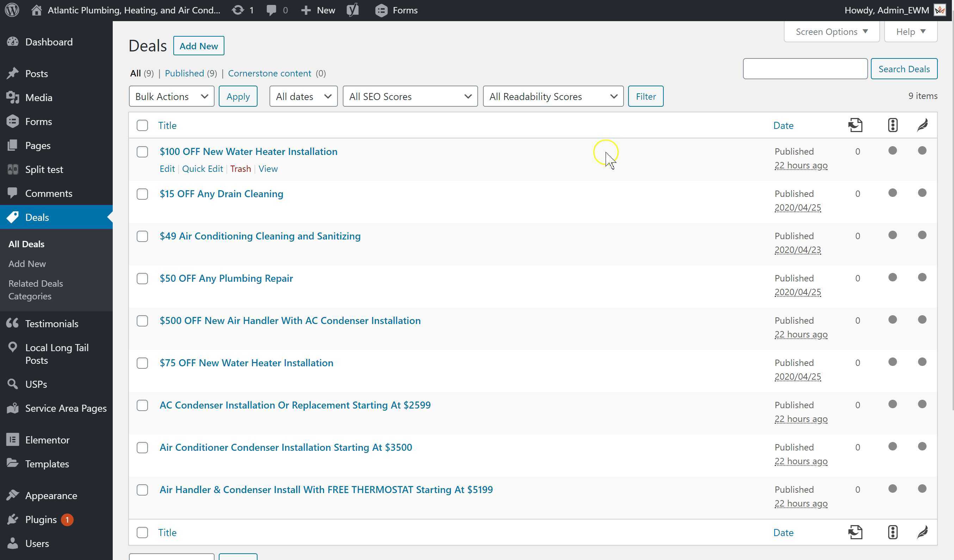Click the readability feather column icon
Image resolution: width=954 pixels, height=560 pixels.
[x=922, y=125]
